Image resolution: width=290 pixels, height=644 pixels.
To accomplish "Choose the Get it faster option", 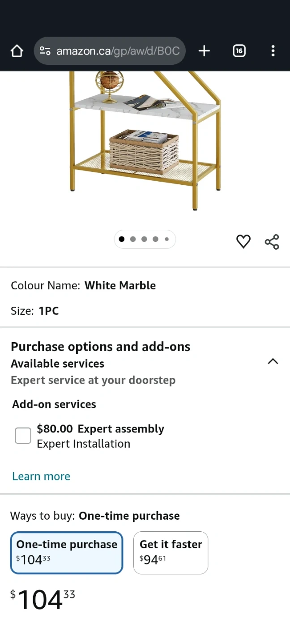I will pos(171,552).
